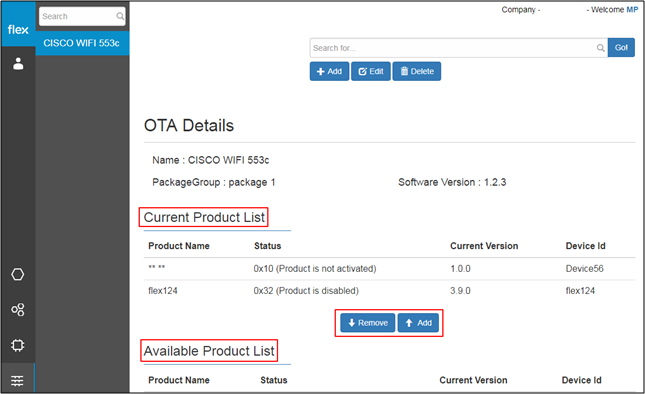Open the grouped circles sidebar icon

[x=18, y=310]
